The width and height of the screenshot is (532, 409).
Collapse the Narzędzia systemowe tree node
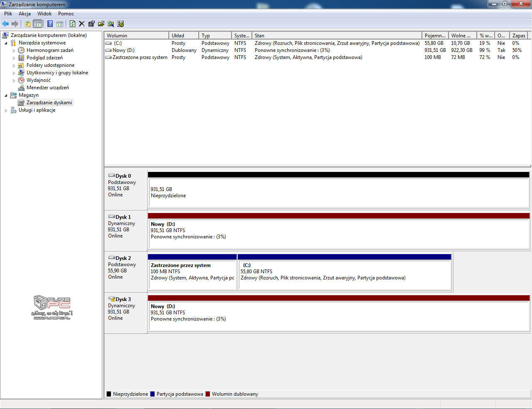pyautogui.click(x=6, y=43)
